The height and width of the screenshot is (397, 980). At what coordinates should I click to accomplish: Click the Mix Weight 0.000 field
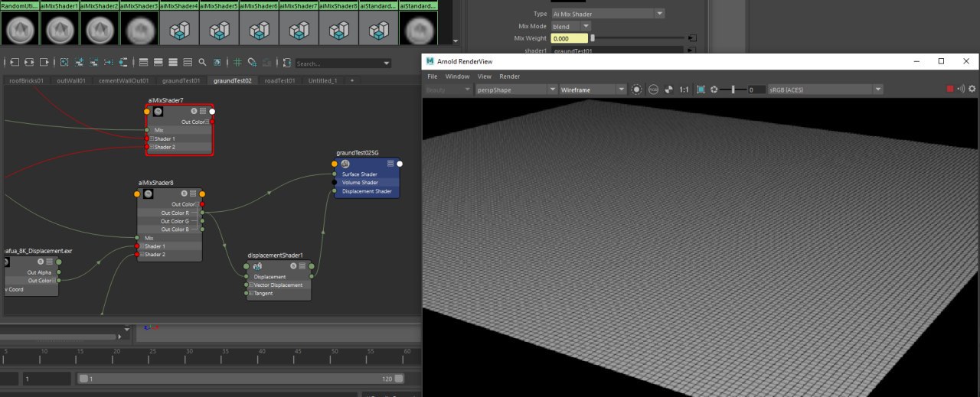coord(569,37)
